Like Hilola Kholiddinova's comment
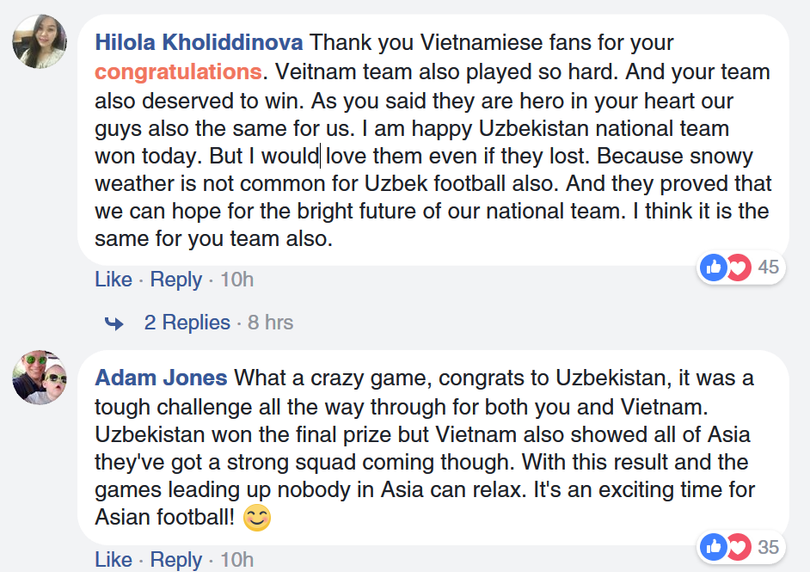810x572 pixels. click(x=113, y=280)
